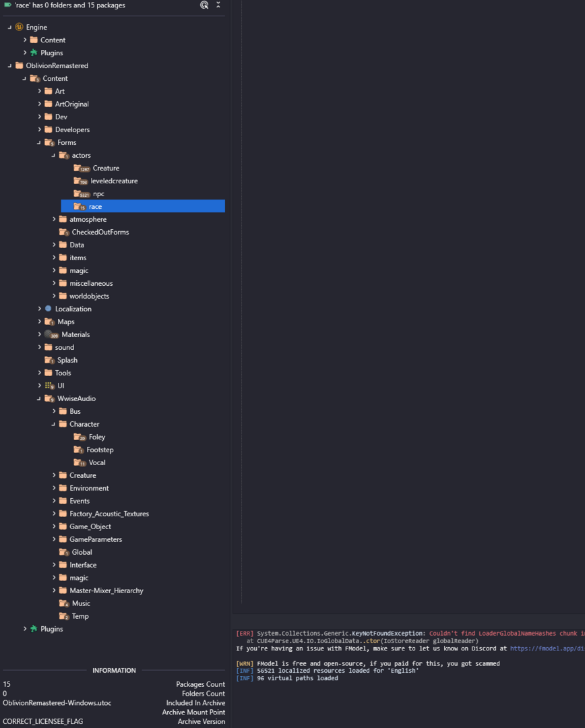Click the collapse-all icon in the header
This screenshot has width=585, height=728.
point(218,5)
